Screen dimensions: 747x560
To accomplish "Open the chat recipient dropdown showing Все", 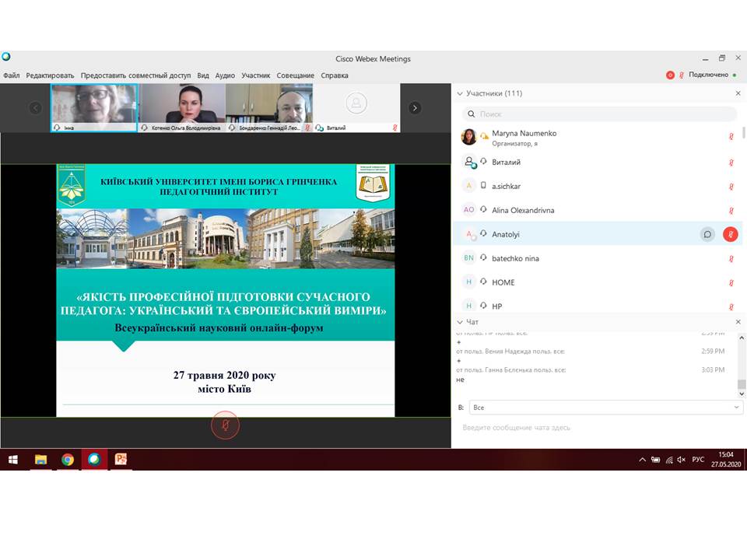I will tap(605, 408).
